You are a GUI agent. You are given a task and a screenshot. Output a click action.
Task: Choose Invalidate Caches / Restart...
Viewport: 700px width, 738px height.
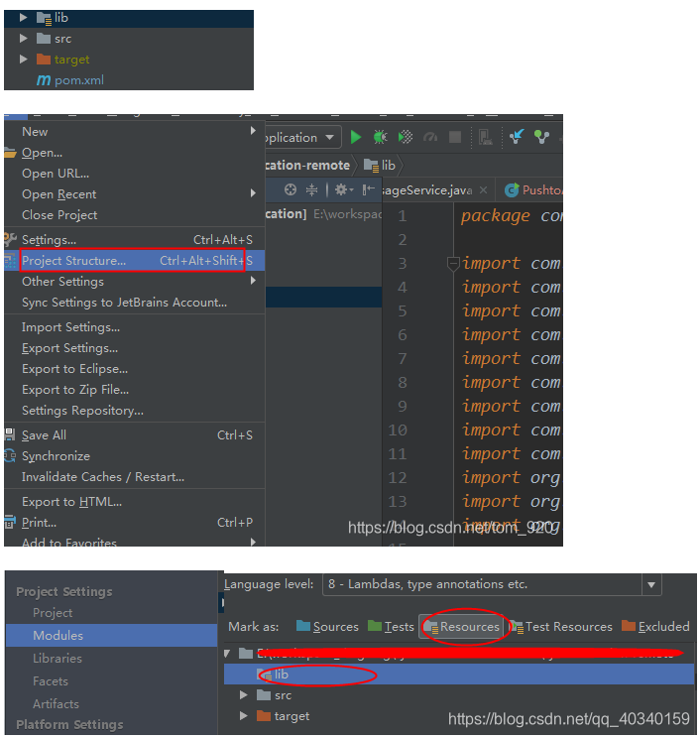[x=135, y=476]
